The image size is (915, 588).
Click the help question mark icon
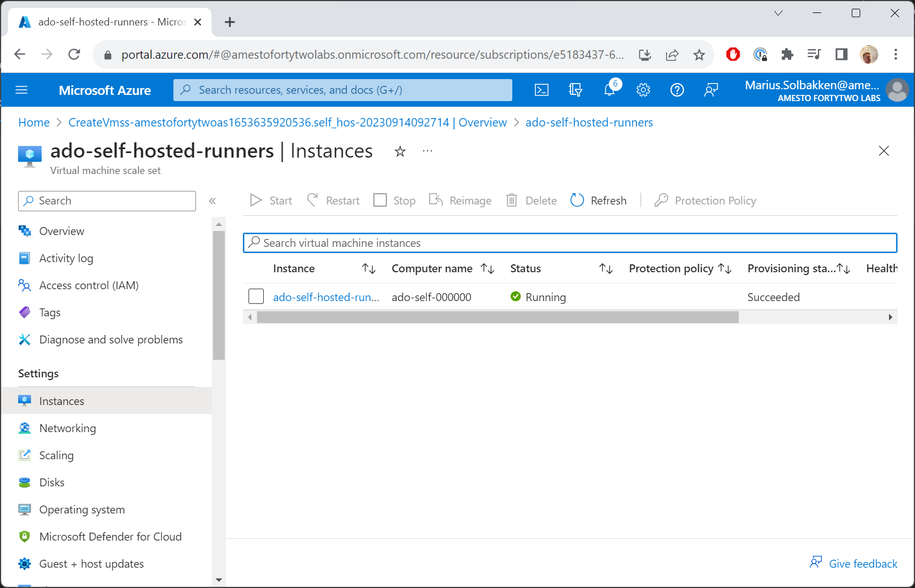tap(677, 90)
